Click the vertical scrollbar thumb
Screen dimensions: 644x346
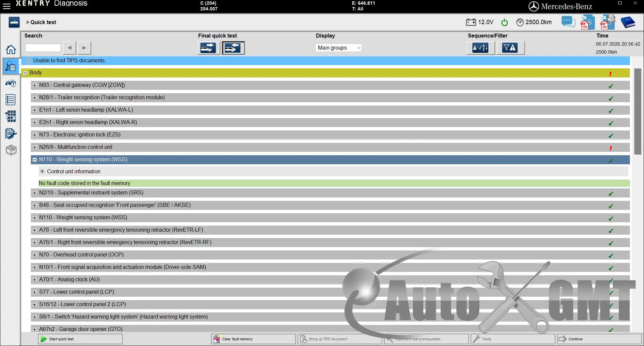[x=638, y=111]
